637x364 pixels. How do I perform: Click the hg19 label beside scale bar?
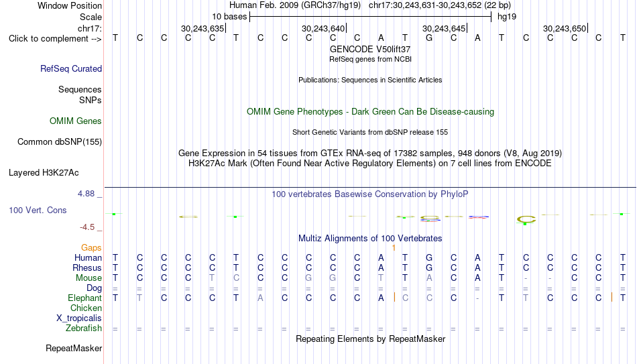(507, 17)
